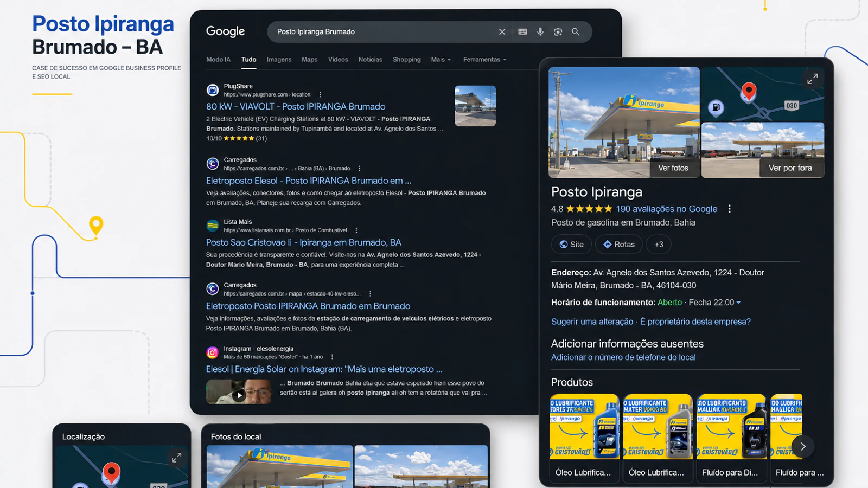Image resolution: width=868 pixels, height=488 pixels.
Task: Open the Shopping tab
Action: tap(407, 60)
